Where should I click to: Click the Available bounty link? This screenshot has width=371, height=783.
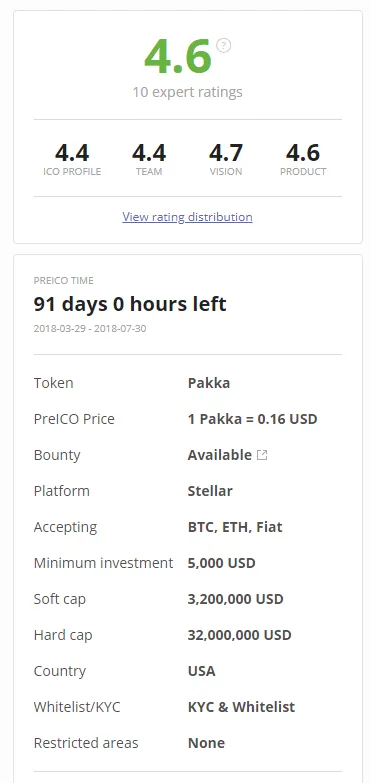(x=220, y=455)
